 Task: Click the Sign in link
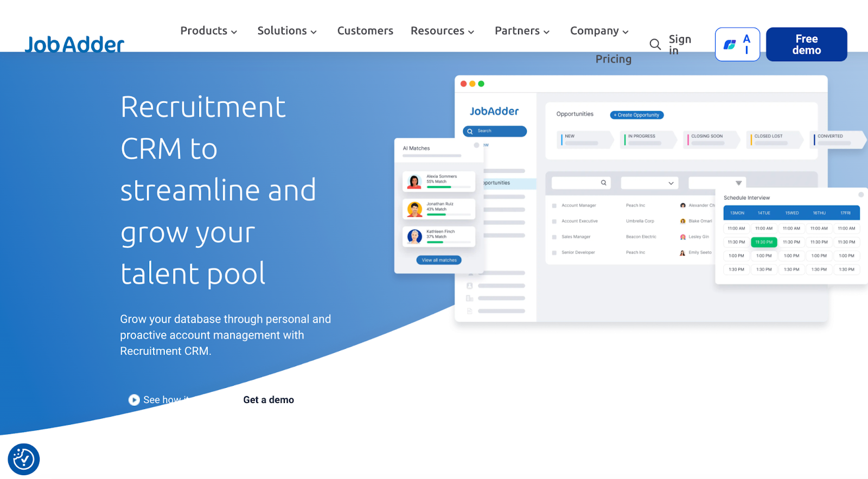tap(680, 44)
